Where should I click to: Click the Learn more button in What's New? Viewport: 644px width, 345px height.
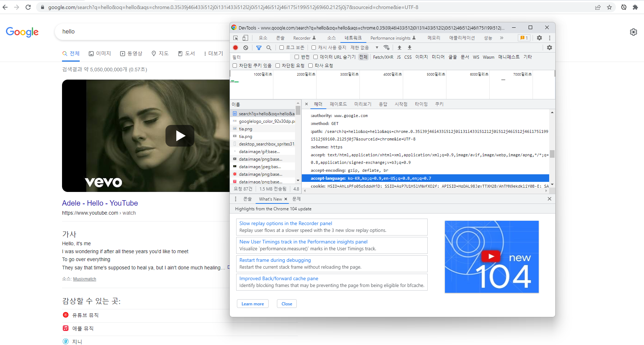253,304
